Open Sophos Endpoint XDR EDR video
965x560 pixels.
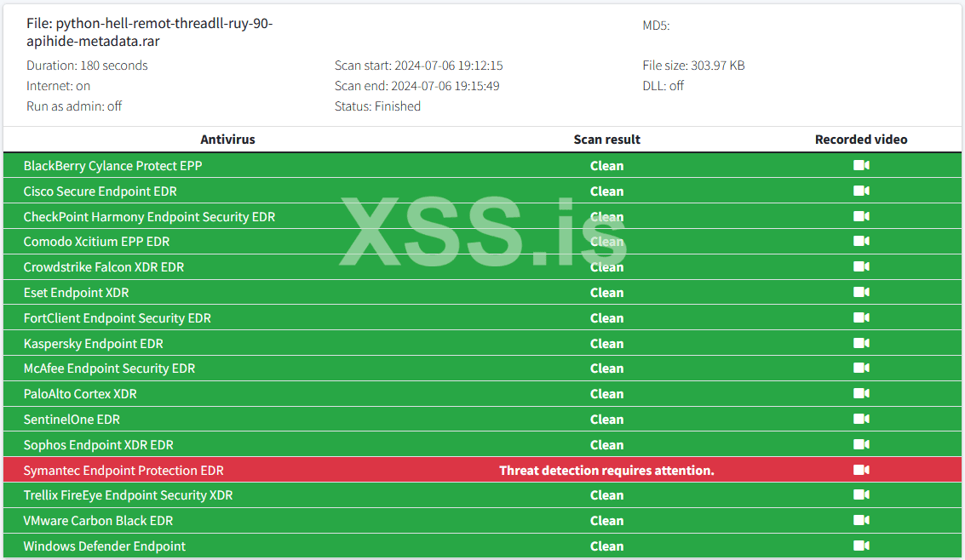point(861,444)
